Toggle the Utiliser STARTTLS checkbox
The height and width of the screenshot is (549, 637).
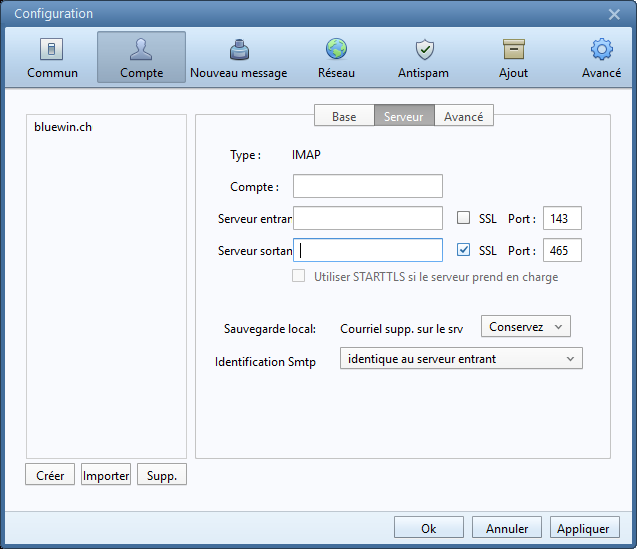click(298, 277)
